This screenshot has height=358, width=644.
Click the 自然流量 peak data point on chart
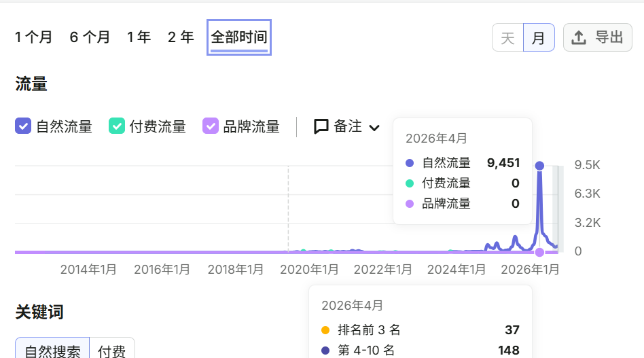click(x=539, y=166)
